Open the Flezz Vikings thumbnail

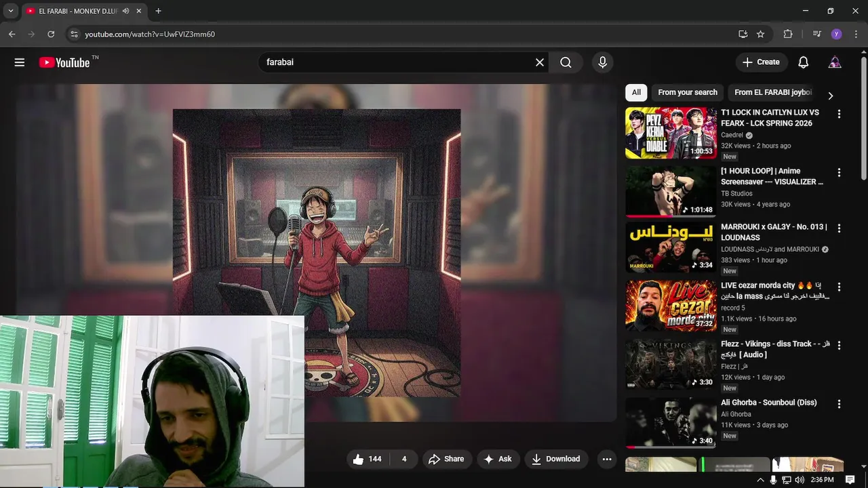pyautogui.click(x=671, y=364)
